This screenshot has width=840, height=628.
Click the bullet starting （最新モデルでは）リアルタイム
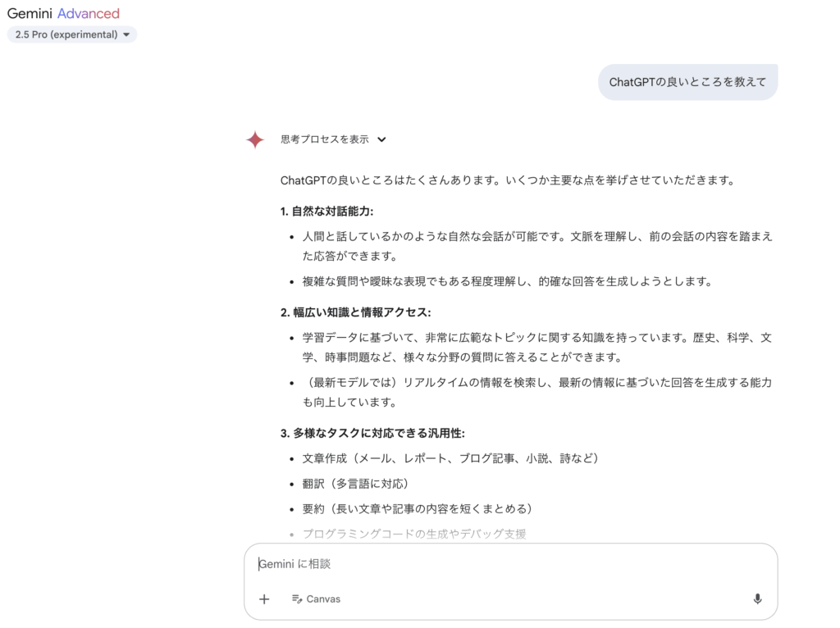click(537, 392)
